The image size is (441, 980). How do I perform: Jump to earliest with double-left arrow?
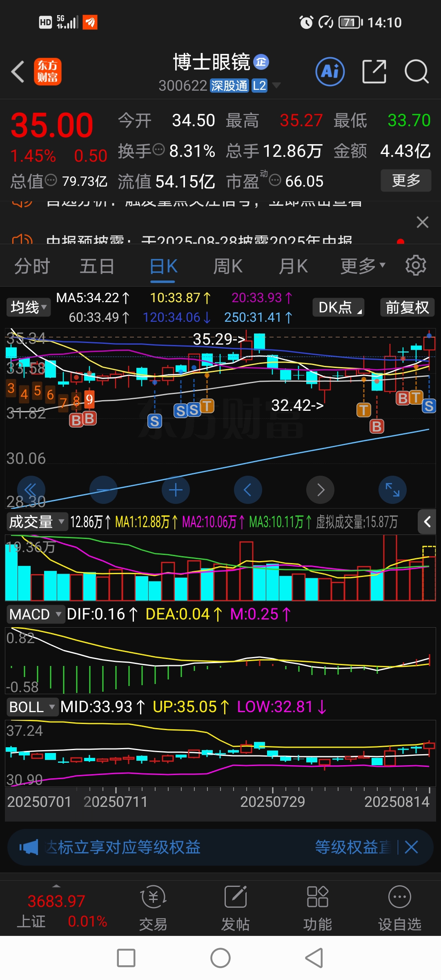pos(31,490)
